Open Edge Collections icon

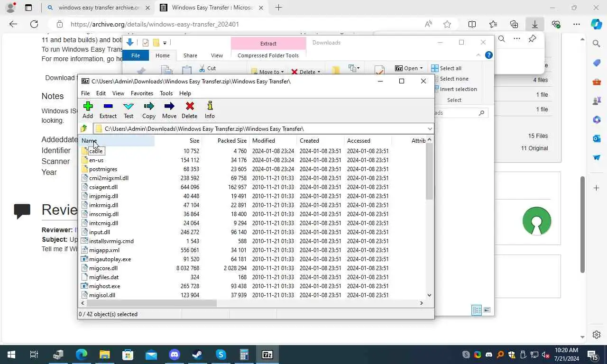(x=514, y=24)
